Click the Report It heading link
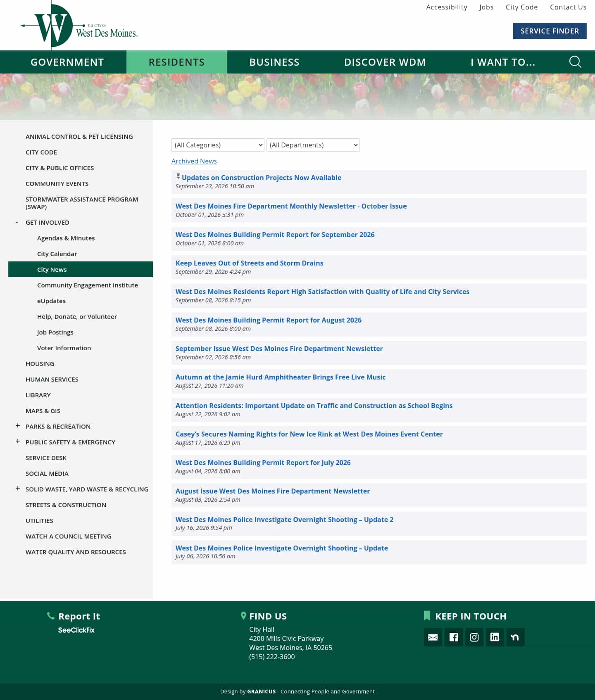The image size is (595, 700). [79, 616]
